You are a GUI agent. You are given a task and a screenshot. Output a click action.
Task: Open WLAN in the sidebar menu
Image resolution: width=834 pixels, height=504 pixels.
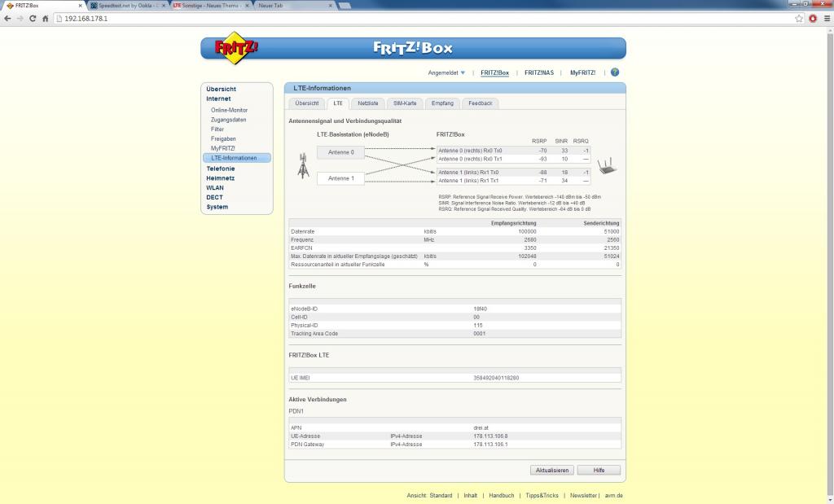point(215,187)
